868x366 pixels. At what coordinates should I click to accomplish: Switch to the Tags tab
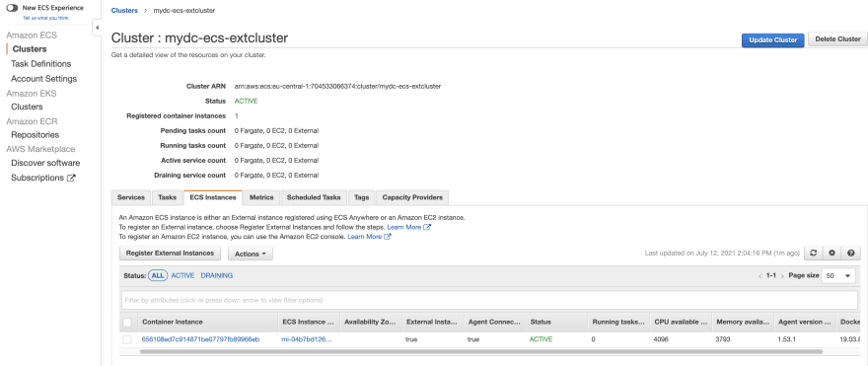tap(361, 197)
